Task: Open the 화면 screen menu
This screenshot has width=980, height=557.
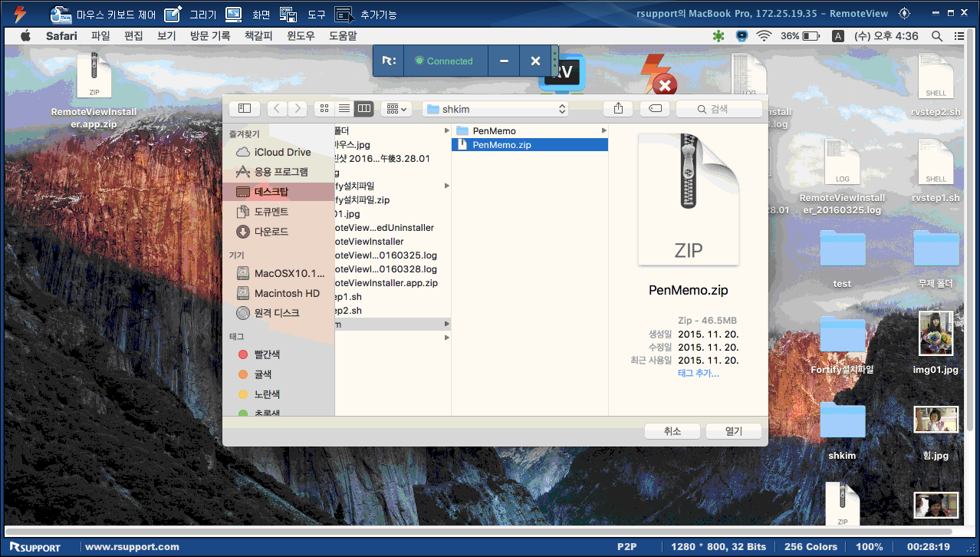Action: coord(248,14)
